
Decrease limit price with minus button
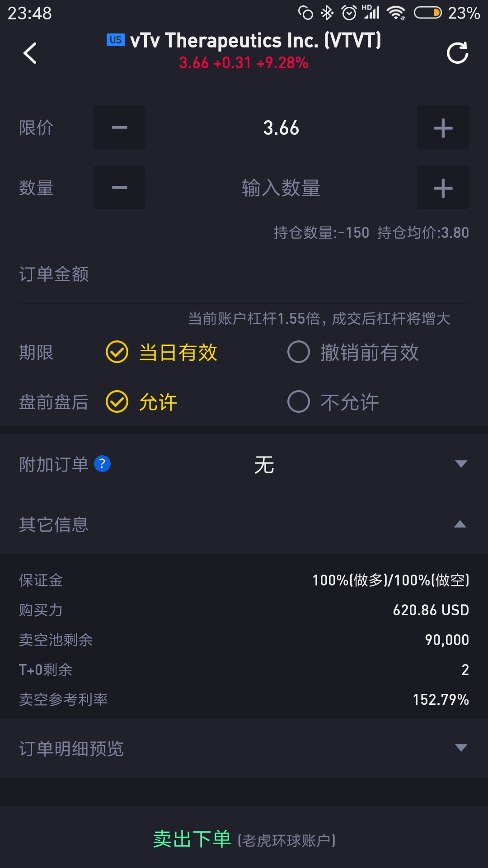[x=119, y=127]
